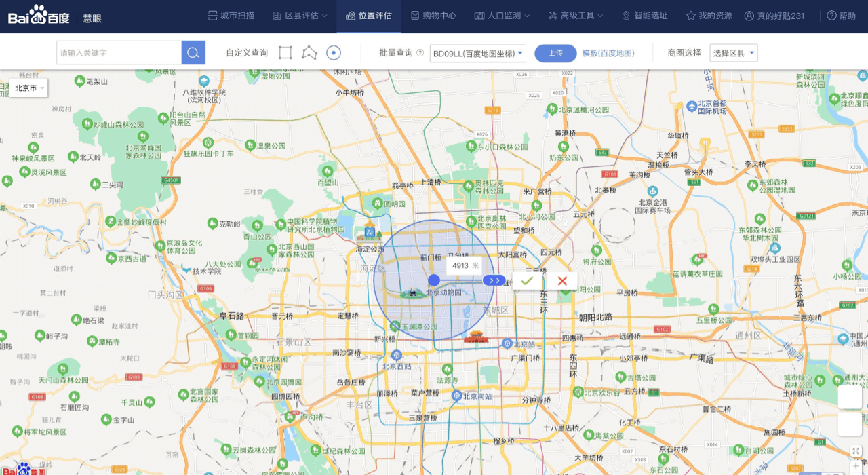Select the circle query drawing tool

[333, 53]
